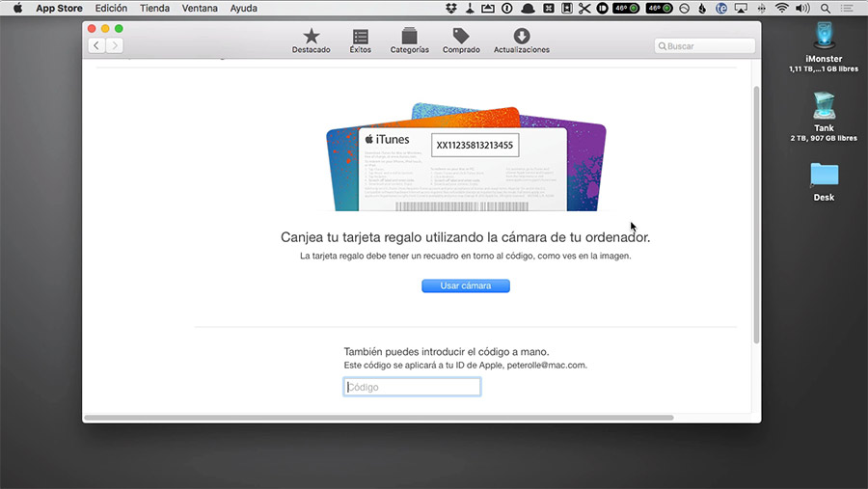Viewport: 868px width, 489px height.
Task: Open the Tienda menu
Action: (154, 9)
